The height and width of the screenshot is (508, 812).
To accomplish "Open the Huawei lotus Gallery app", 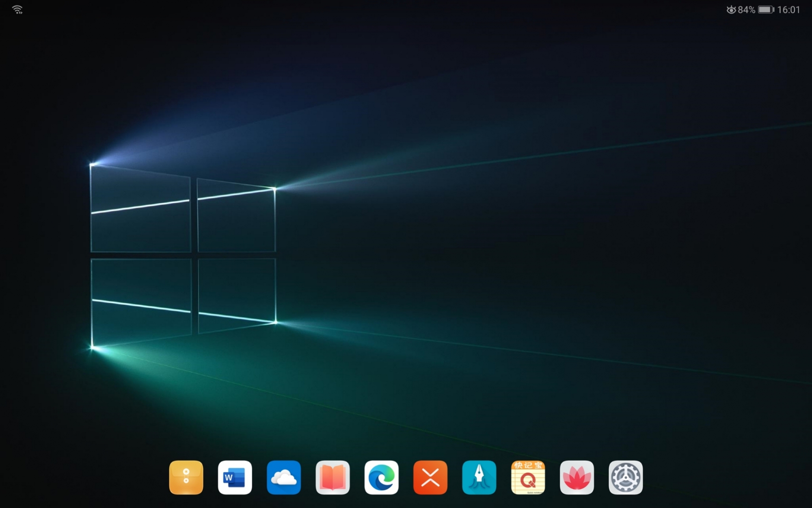I will click(577, 478).
